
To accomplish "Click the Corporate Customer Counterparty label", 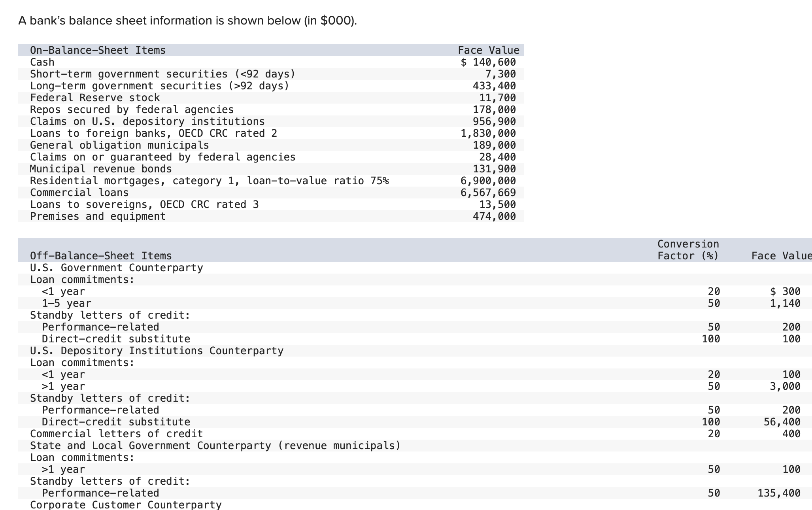I will click(x=126, y=505).
